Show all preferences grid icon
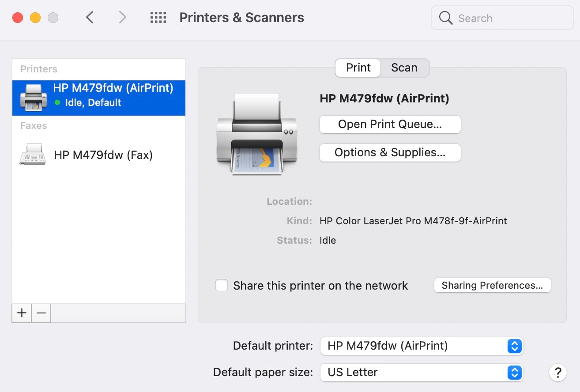This screenshot has width=580, height=392. [158, 18]
